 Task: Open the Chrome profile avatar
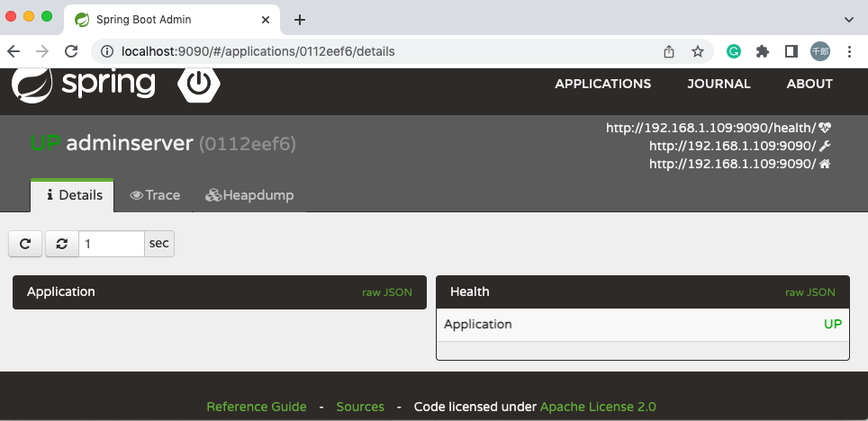tap(820, 51)
